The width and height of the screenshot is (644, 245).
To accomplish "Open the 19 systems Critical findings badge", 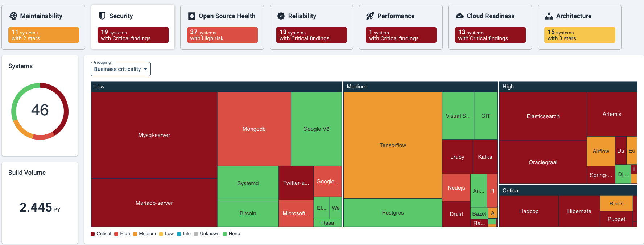I will coord(133,35).
